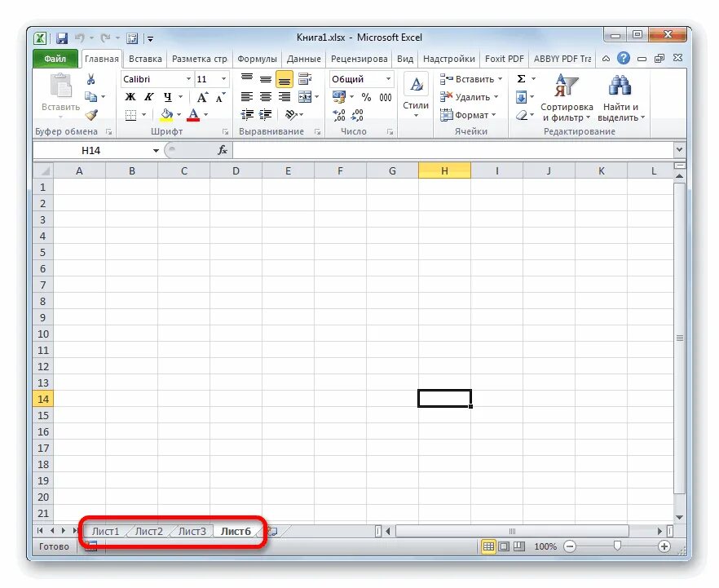
Task: Click the insert function fx icon
Action: (x=223, y=150)
